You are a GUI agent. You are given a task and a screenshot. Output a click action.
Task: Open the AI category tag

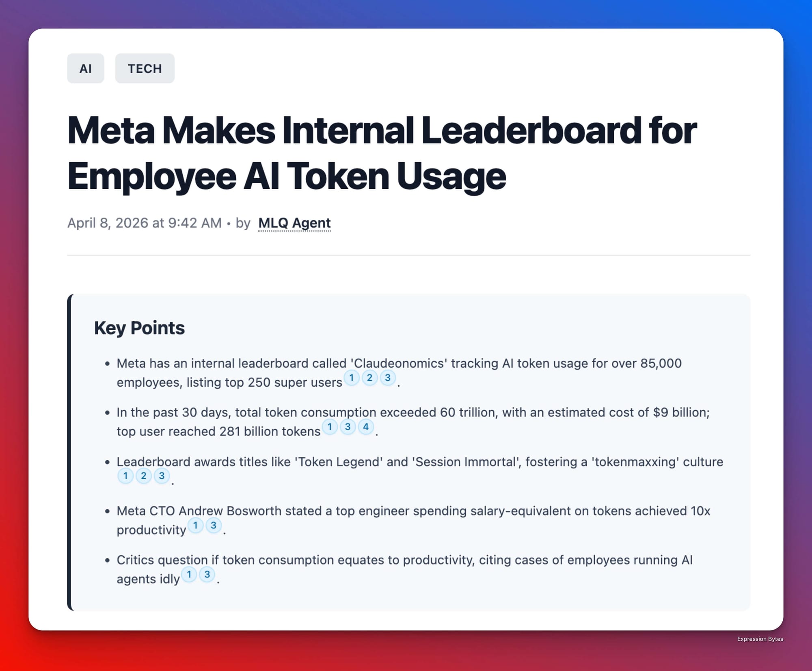[86, 68]
